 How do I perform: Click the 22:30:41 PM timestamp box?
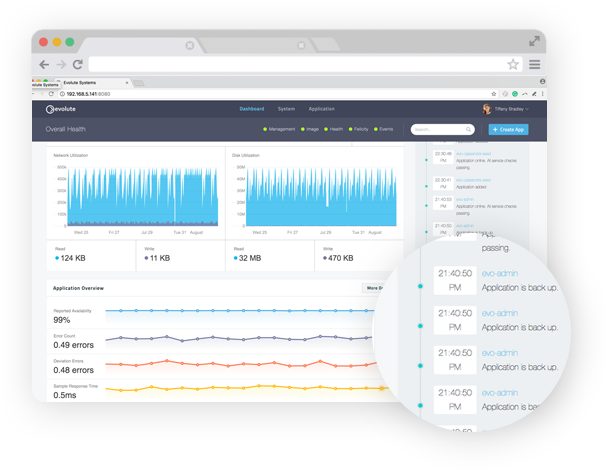pos(443,183)
